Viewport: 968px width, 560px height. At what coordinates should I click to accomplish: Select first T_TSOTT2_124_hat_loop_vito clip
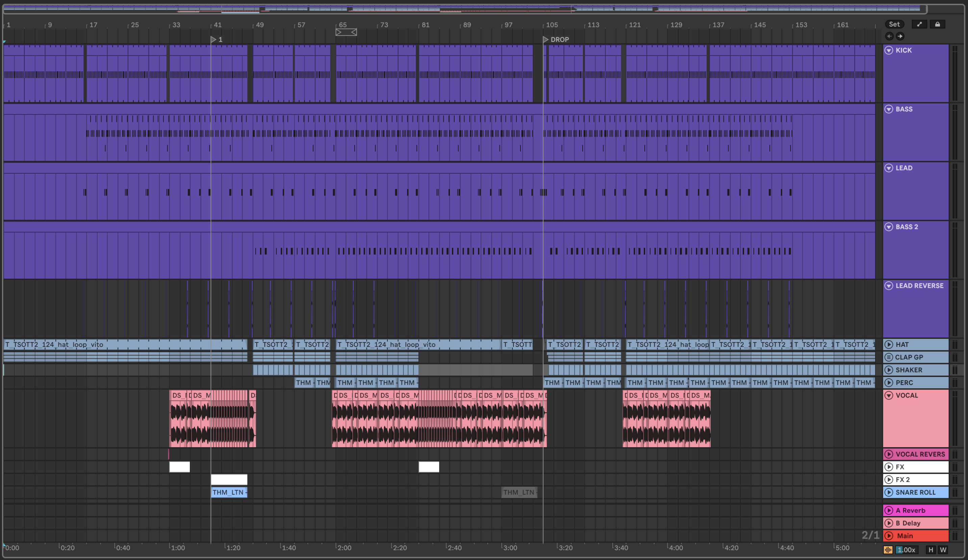[x=125, y=345]
